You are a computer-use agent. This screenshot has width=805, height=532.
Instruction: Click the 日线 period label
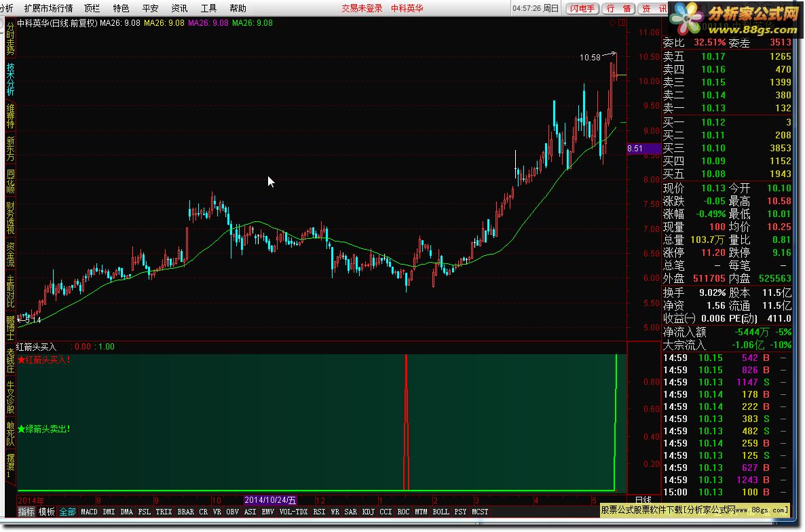tap(643, 499)
